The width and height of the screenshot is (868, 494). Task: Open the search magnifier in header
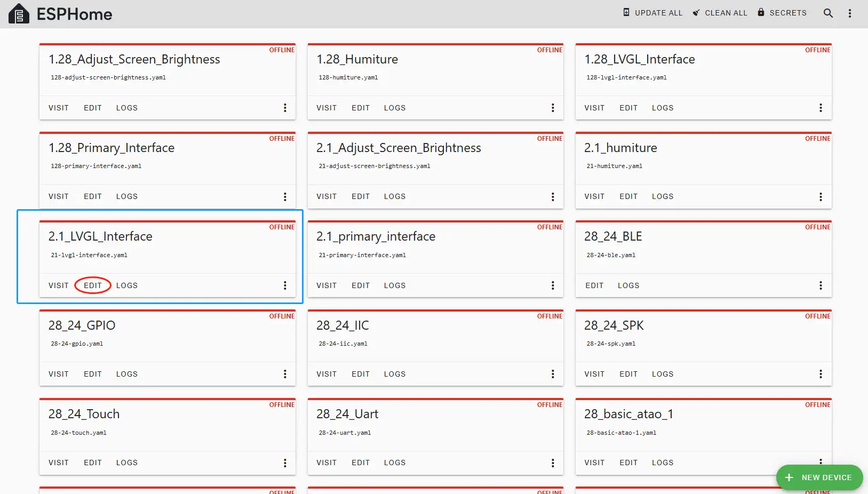828,13
